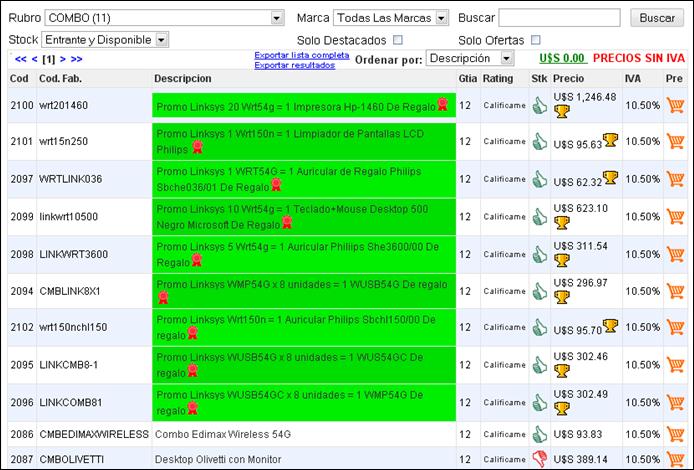
Task: Add product 2100 to the cart
Action: coord(675,105)
